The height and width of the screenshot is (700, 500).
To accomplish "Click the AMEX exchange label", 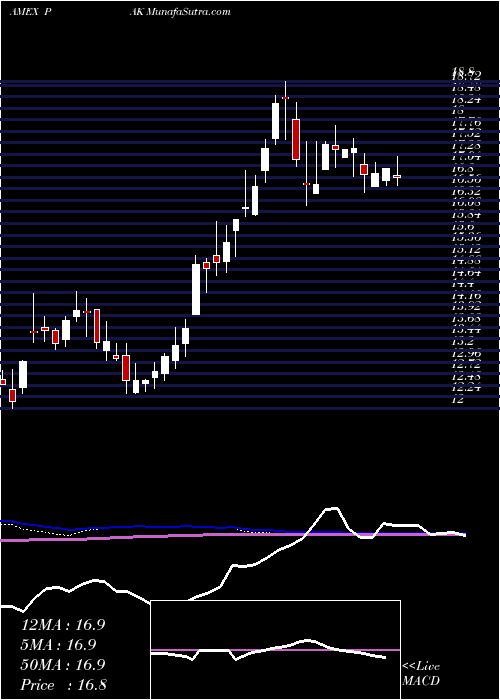I will [22, 12].
